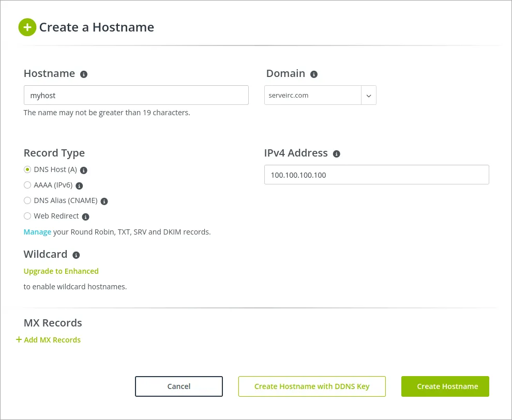Screen dimensions: 512x420
Task: Select the DNS Host (A) radio button
Action: (27, 170)
